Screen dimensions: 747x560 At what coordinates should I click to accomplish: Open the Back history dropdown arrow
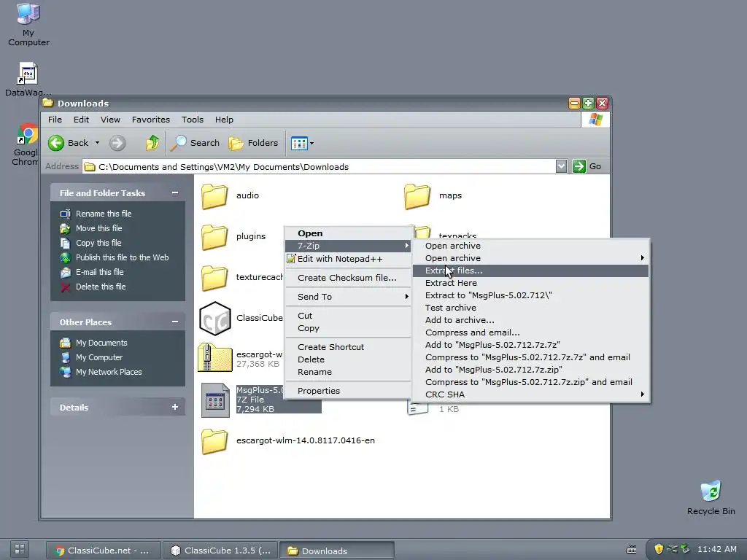pos(97,143)
